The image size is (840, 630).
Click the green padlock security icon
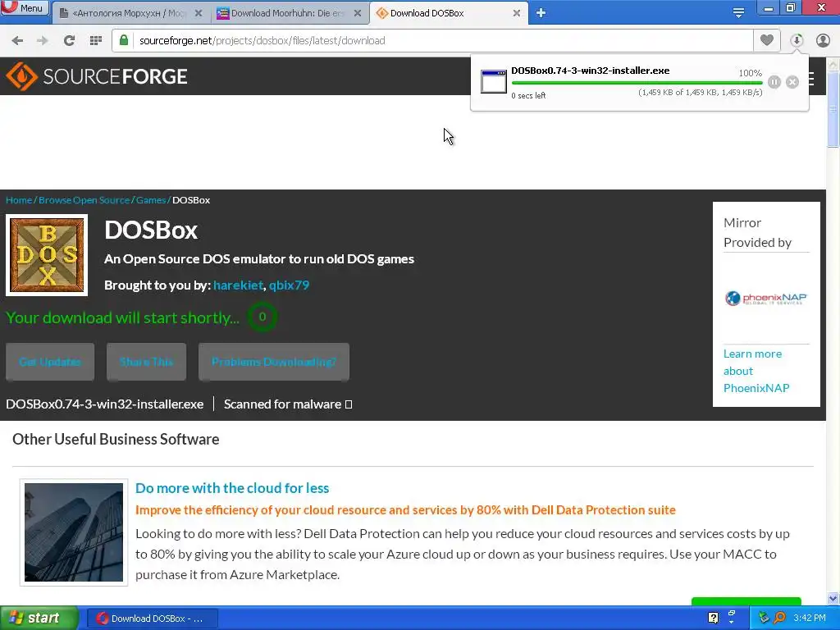[x=124, y=40]
